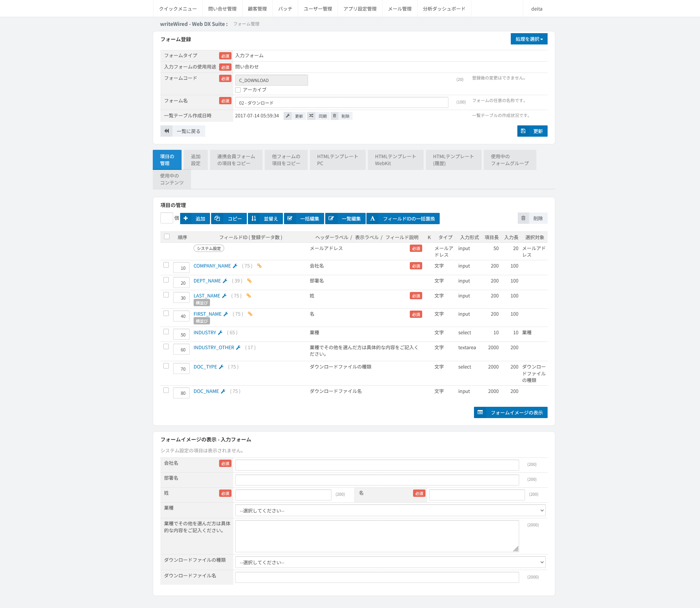Click the wrench icon next to DEPT_NAME
The height and width of the screenshot is (608, 700).
pos(225,281)
